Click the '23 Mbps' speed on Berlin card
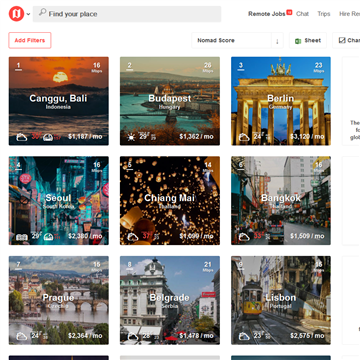Viewport: 360px width, 360px height. click(x=319, y=67)
